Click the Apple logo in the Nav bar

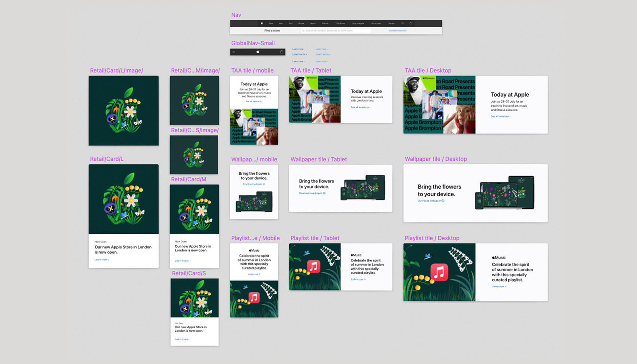(262, 24)
